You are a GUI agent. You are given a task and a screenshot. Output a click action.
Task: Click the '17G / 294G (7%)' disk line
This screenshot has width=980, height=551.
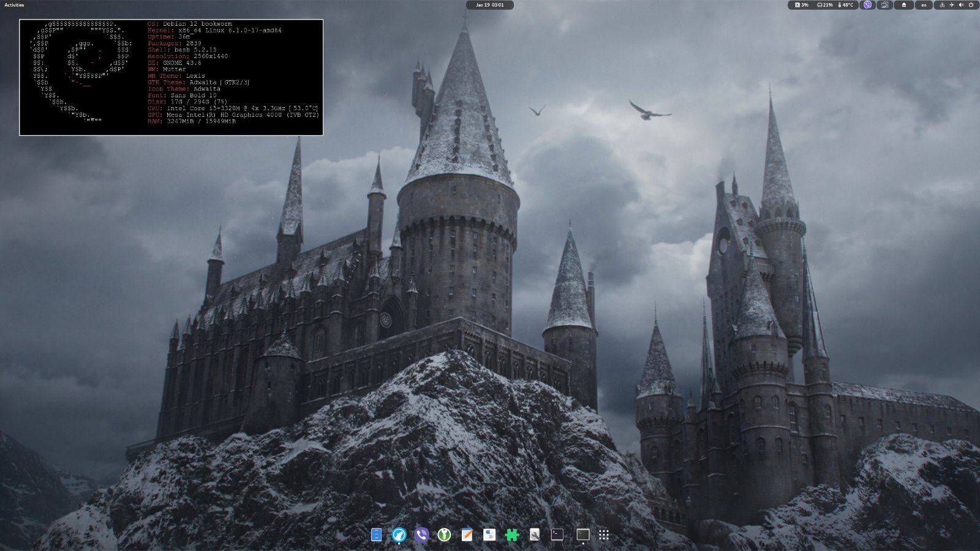[187, 102]
